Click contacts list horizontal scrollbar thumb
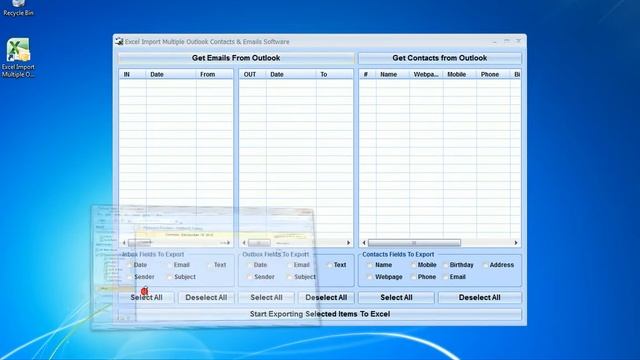Image resolution: width=640 pixels, height=360 pixels. (x=414, y=243)
